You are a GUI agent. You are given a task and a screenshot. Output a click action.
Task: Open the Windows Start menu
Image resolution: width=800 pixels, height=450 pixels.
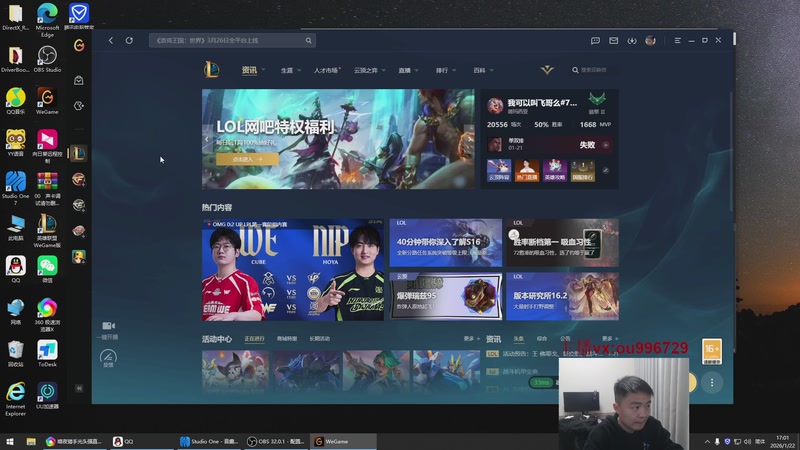coord(10,442)
